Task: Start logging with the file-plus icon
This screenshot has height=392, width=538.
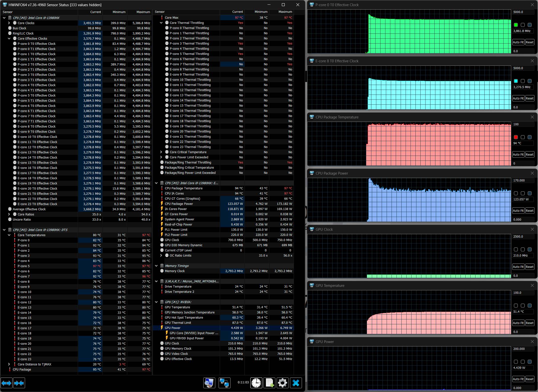Action: point(269,383)
